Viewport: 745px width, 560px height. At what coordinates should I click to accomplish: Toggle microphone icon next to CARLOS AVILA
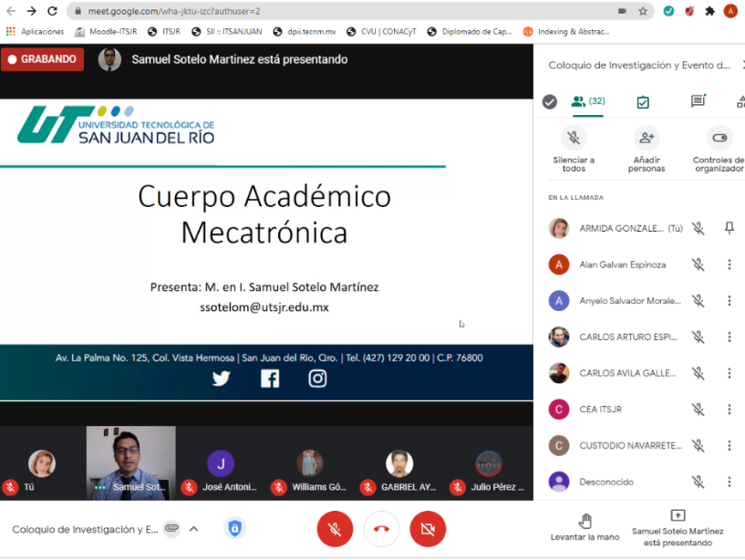point(698,373)
